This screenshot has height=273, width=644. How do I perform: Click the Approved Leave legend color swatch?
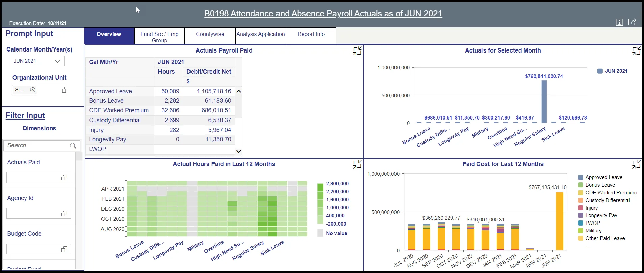[581, 177]
